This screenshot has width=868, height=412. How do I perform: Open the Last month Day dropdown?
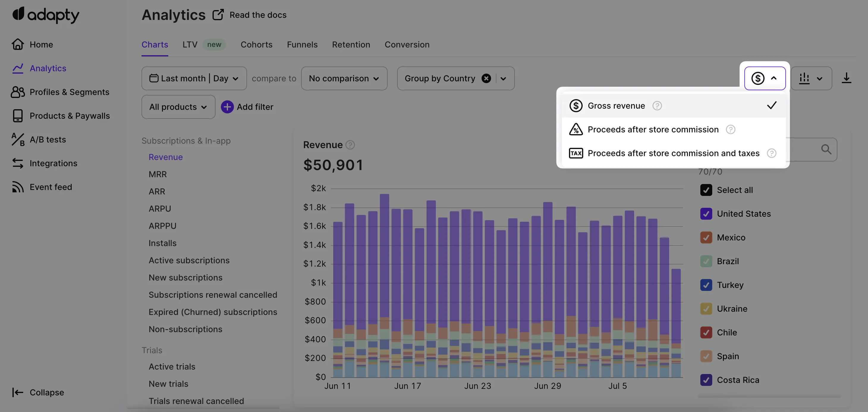click(194, 78)
